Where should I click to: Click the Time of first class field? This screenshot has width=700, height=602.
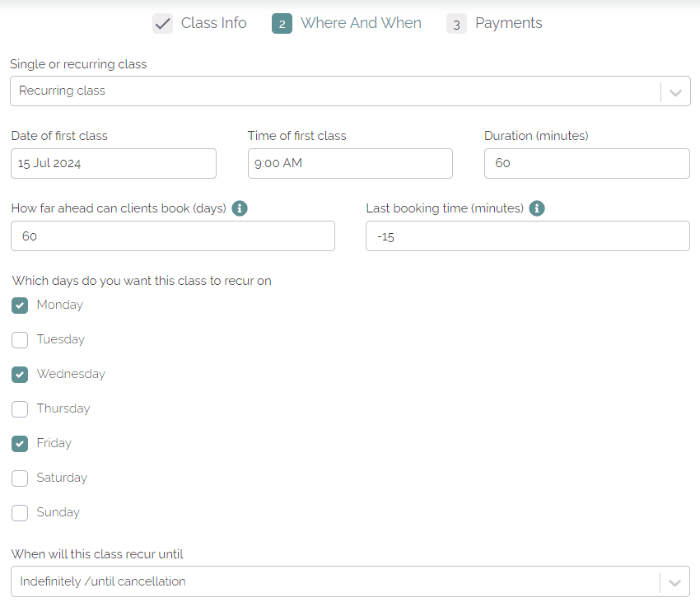350,163
